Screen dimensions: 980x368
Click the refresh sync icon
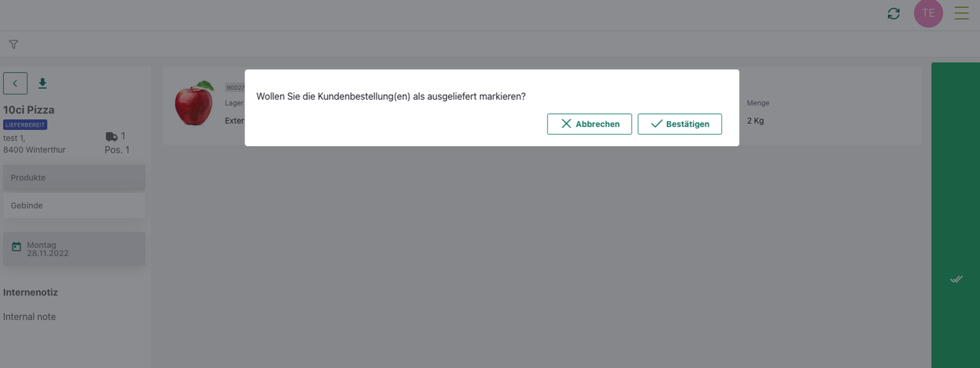[893, 14]
